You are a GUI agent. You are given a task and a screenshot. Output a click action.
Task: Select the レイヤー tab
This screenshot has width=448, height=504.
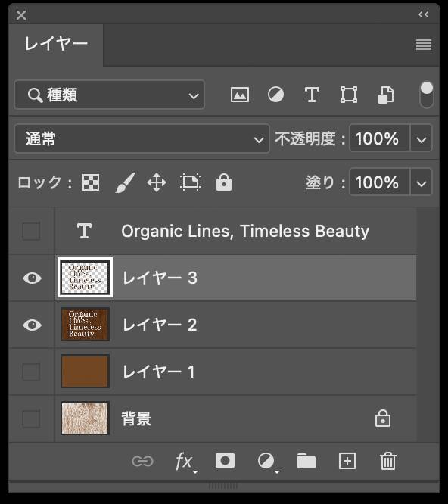(x=56, y=45)
